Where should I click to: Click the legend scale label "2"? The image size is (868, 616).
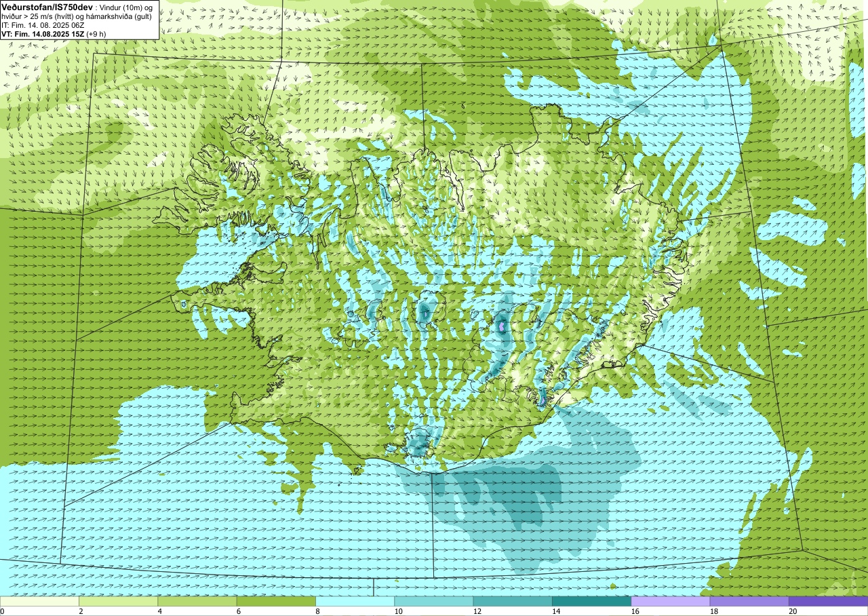click(x=81, y=611)
